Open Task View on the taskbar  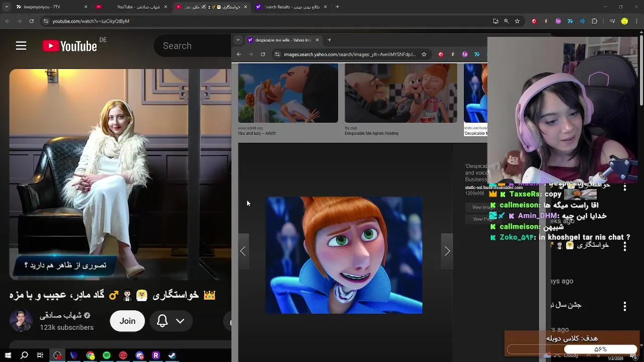pyautogui.click(x=40, y=355)
